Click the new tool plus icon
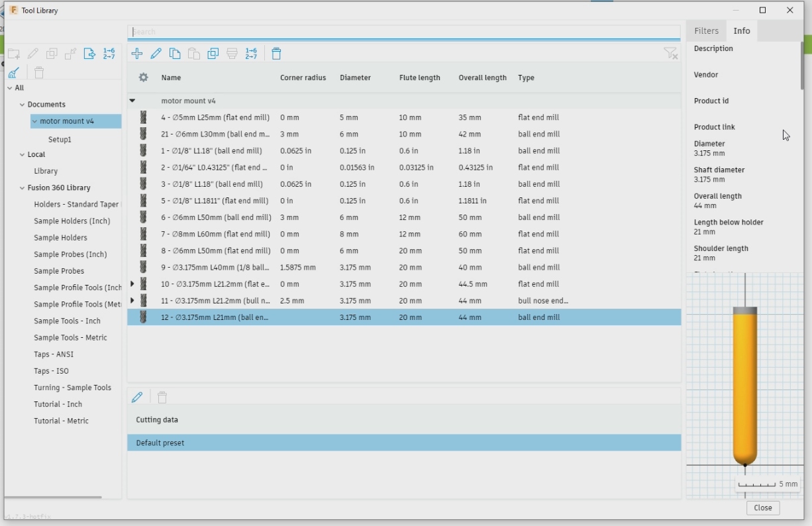This screenshot has height=526, width=812. click(x=137, y=54)
